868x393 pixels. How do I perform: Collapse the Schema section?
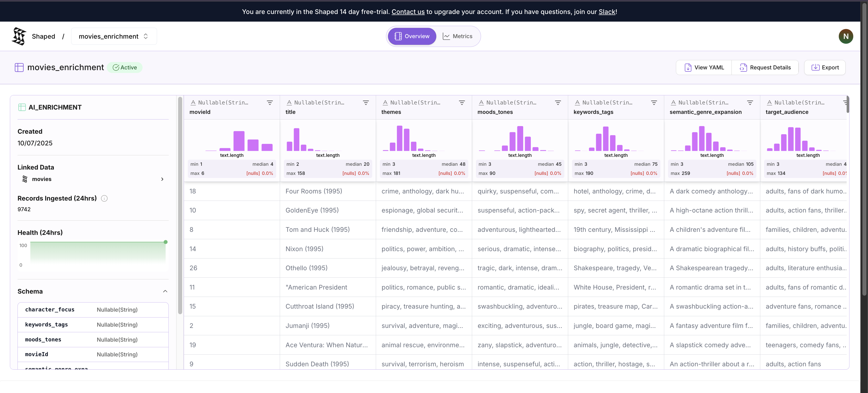[165, 291]
